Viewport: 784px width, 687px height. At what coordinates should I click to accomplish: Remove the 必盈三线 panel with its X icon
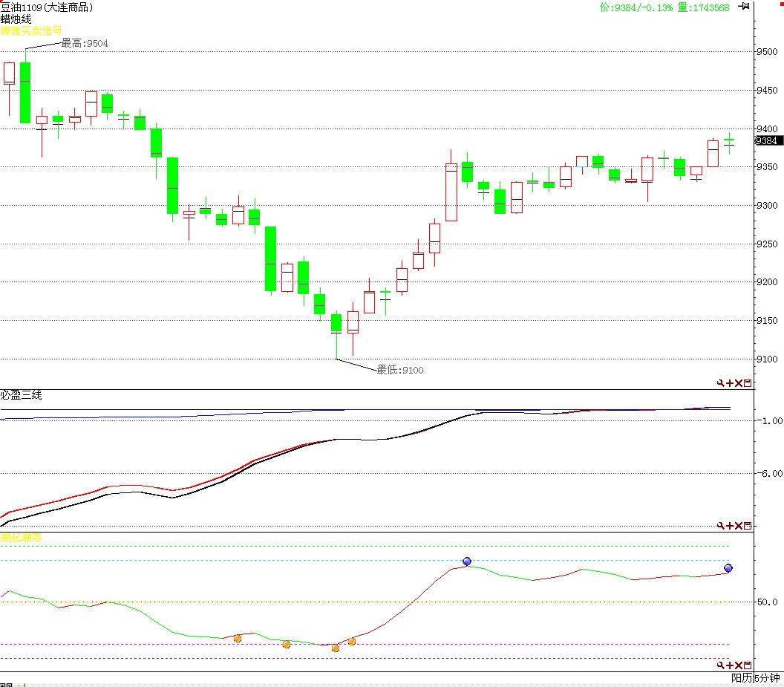(x=739, y=525)
